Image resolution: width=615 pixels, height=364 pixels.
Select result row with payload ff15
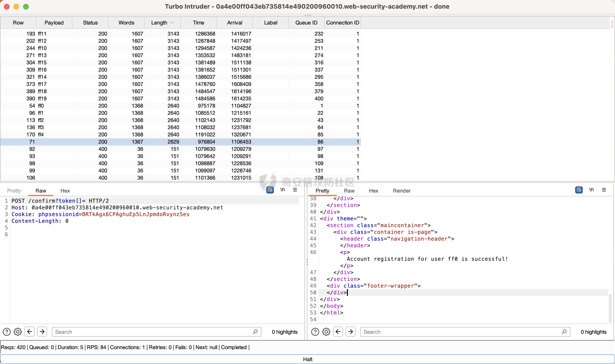180,62
